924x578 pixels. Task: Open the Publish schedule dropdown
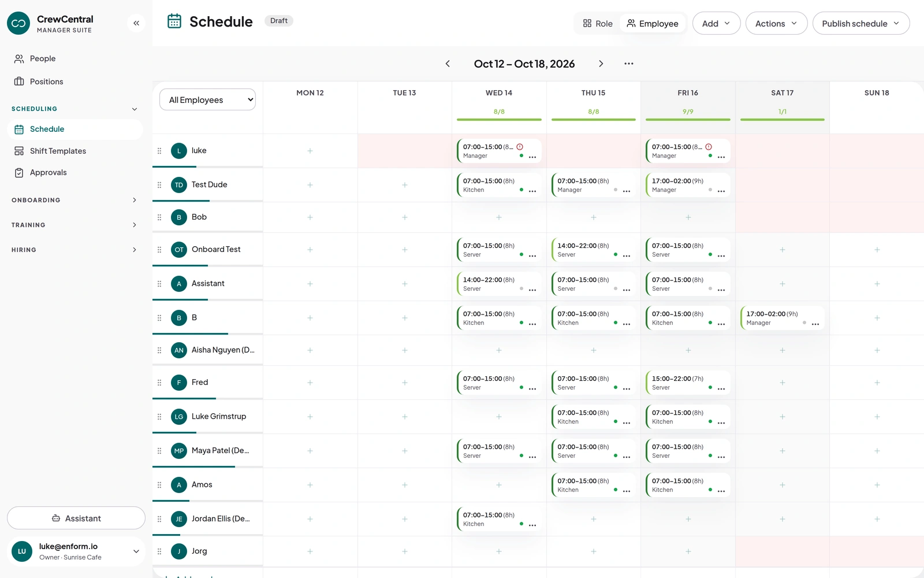coord(861,24)
